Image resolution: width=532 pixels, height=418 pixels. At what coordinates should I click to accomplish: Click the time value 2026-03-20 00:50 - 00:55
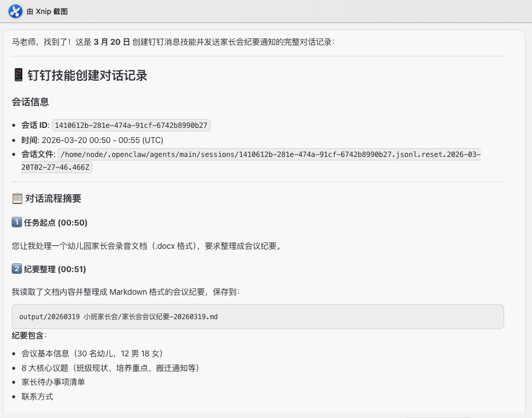tap(102, 140)
